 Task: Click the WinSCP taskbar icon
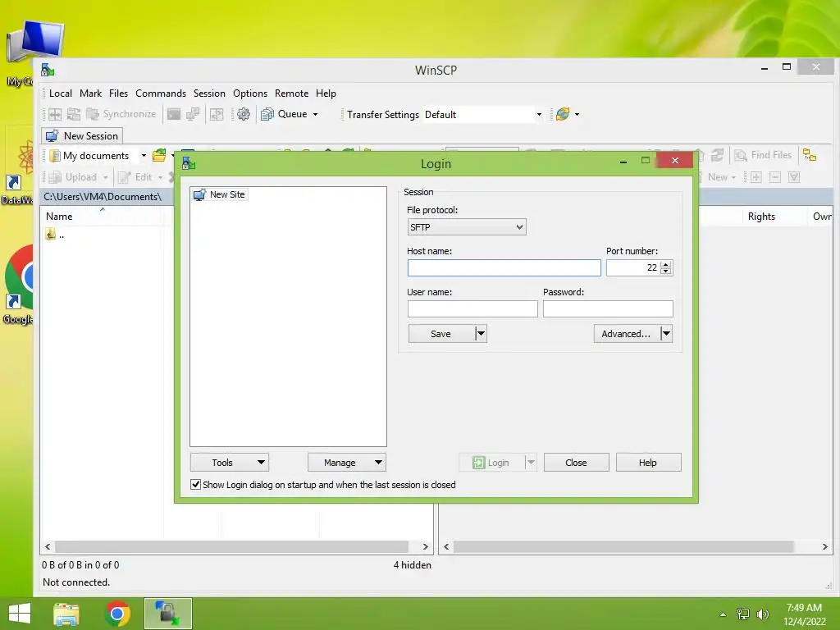point(167,614)
